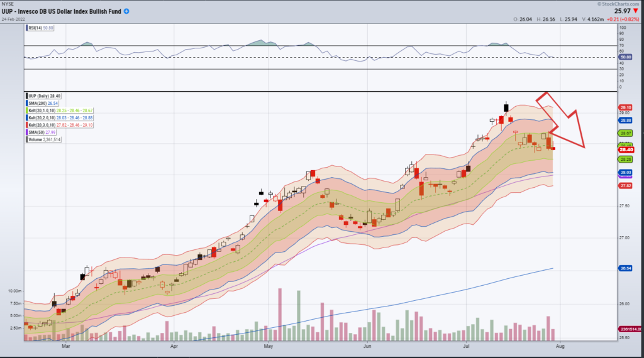Click the 50.80 RSI value tag
This screenshot has height=358, width=644.
[x=625, y=57]
